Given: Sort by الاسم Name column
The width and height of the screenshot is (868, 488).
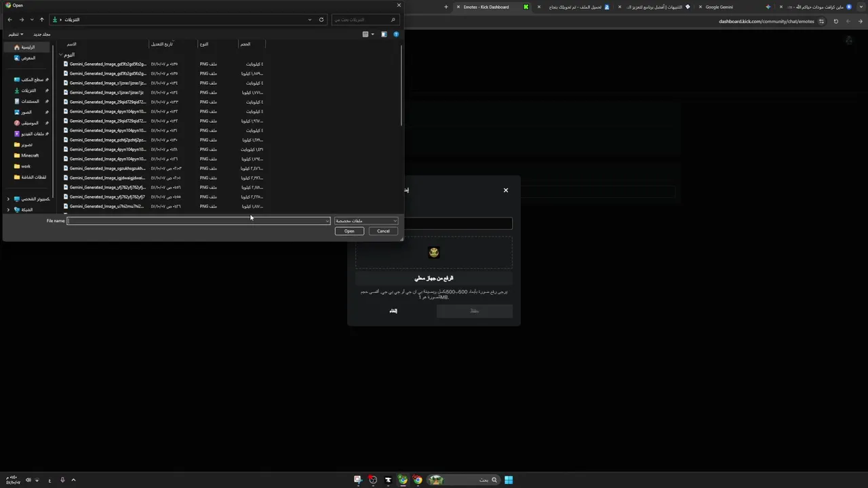Looking at the screenshot, I should 71,44.
